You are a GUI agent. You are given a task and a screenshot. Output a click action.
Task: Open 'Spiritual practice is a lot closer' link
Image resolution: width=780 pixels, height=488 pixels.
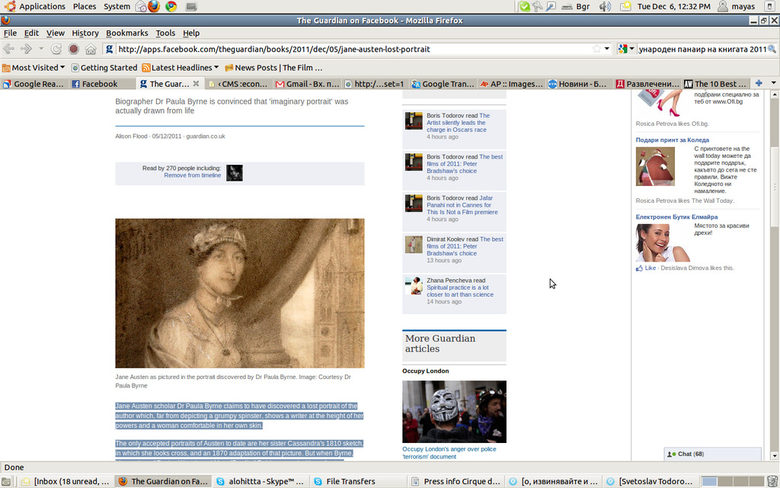click(460, 291)
